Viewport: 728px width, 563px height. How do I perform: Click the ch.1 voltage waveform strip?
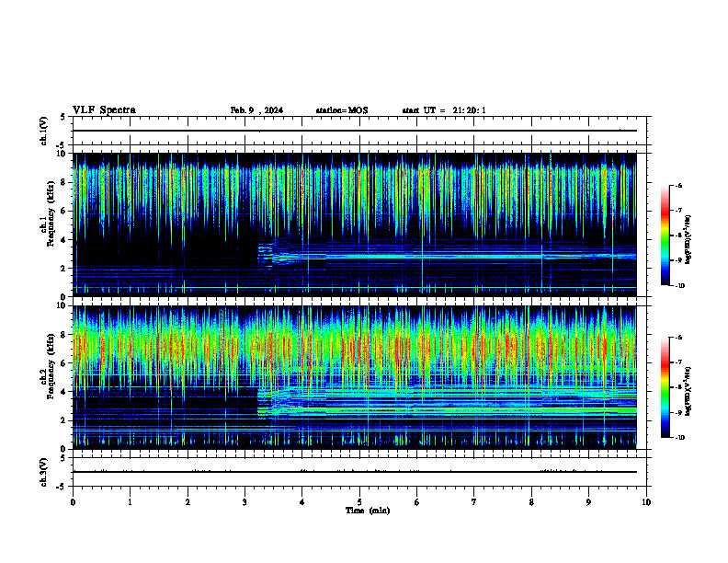click(359, 131)
